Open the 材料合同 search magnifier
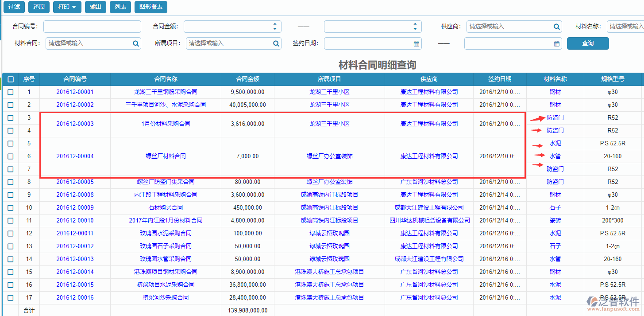The image size is (644, 316). point(135,43)
